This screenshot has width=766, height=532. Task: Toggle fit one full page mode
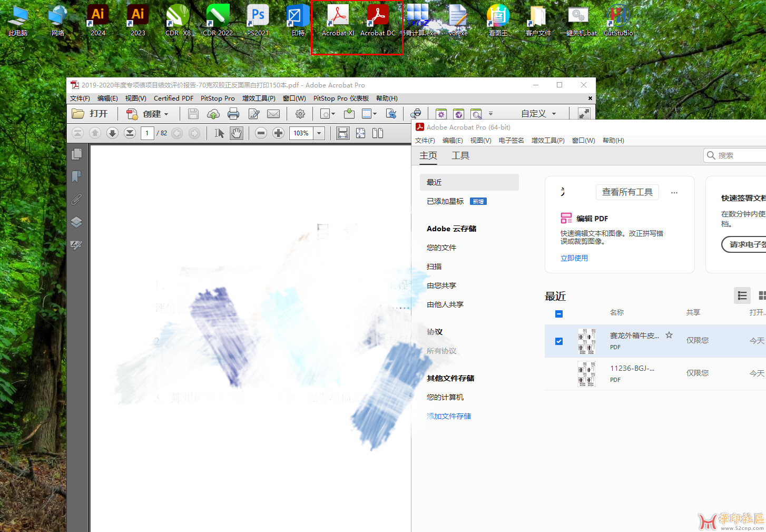click(x=360, y=133)
